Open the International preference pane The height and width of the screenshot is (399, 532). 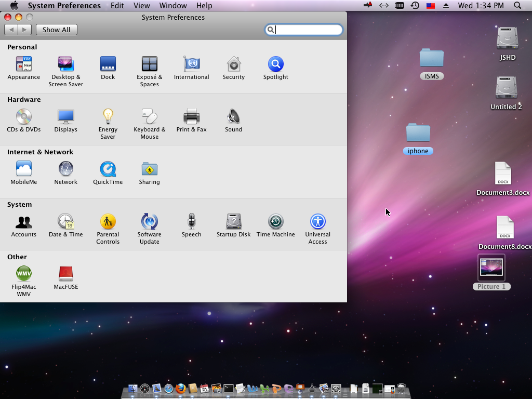[191, 68]
